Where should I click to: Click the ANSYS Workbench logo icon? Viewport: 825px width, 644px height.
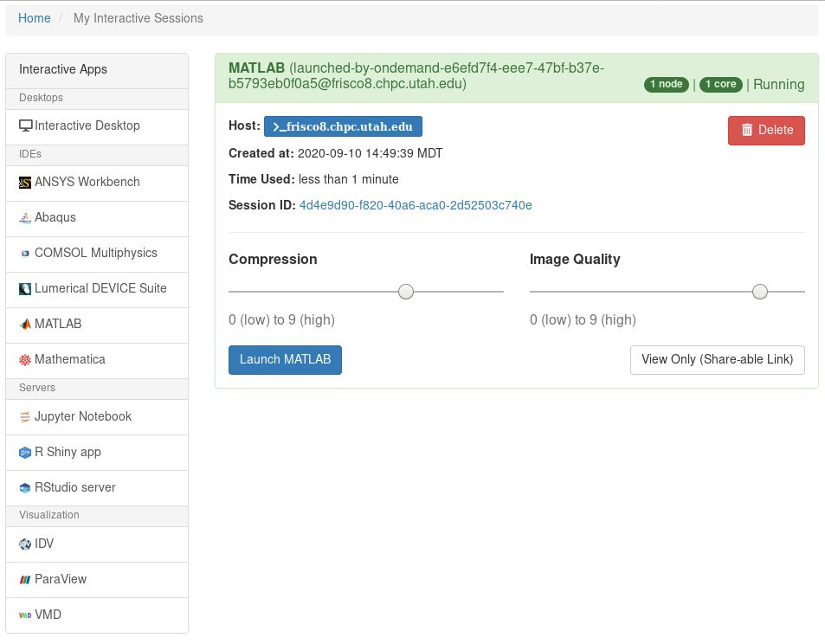pos(25,183)
